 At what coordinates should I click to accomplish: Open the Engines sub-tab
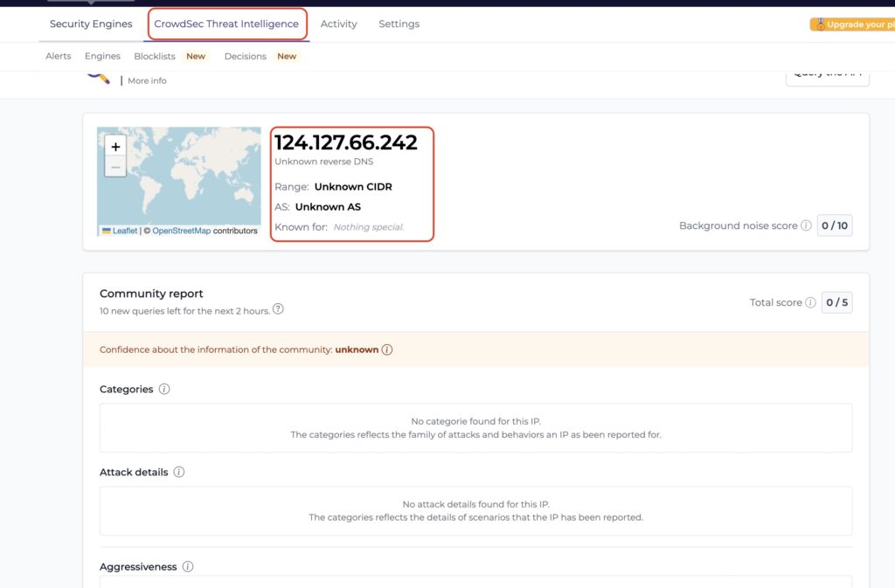(x=102, y=56)
